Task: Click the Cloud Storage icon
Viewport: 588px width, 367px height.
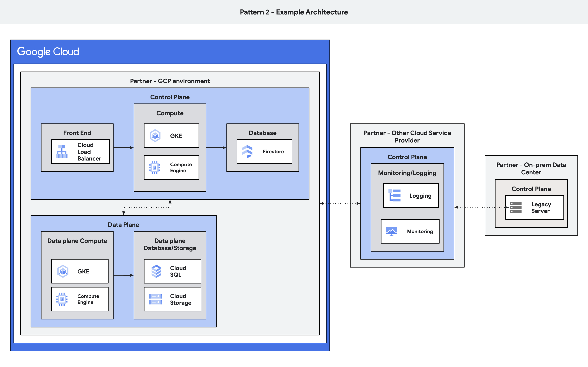Action: pos(156,299)
